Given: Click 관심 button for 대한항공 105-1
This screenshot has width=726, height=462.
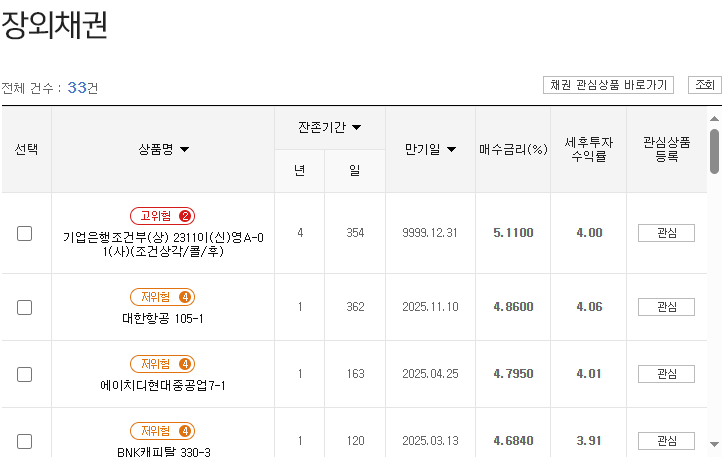Looking at the screenshot, I should click(x=666, y=307).
